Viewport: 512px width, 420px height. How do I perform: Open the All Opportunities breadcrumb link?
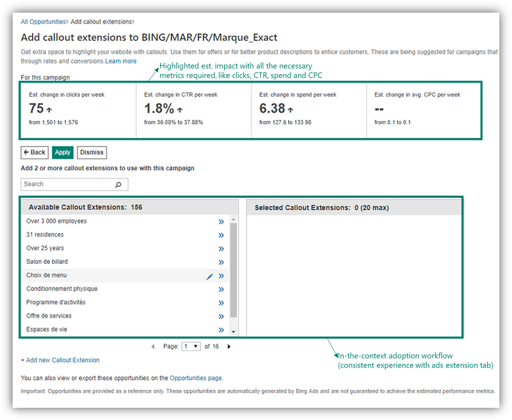pos(43,22)
